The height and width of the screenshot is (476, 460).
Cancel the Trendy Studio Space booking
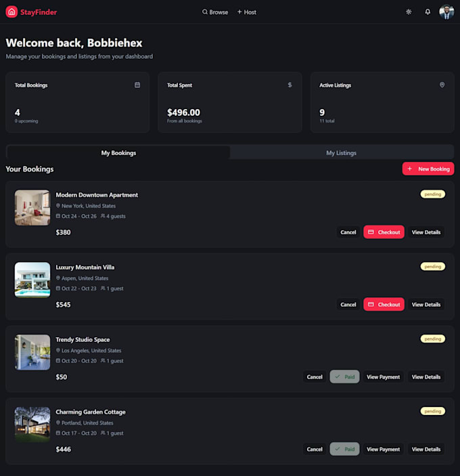pos(315,376)
